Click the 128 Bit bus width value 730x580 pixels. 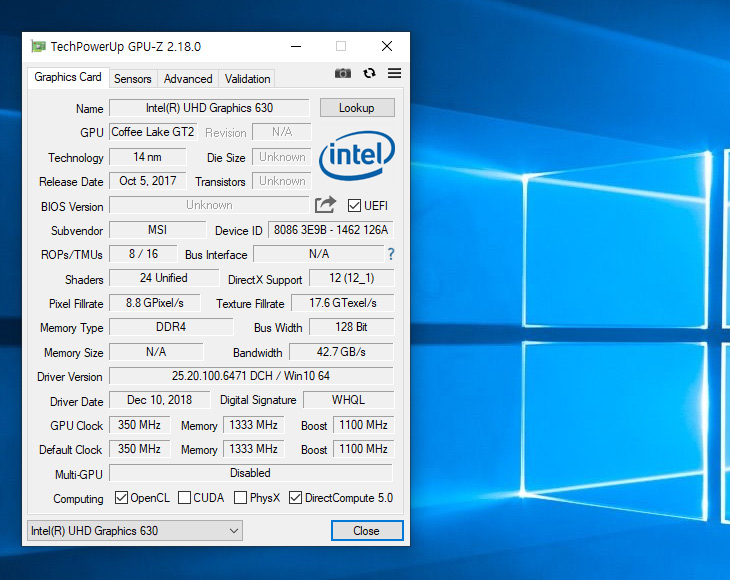tap(351, 327)
